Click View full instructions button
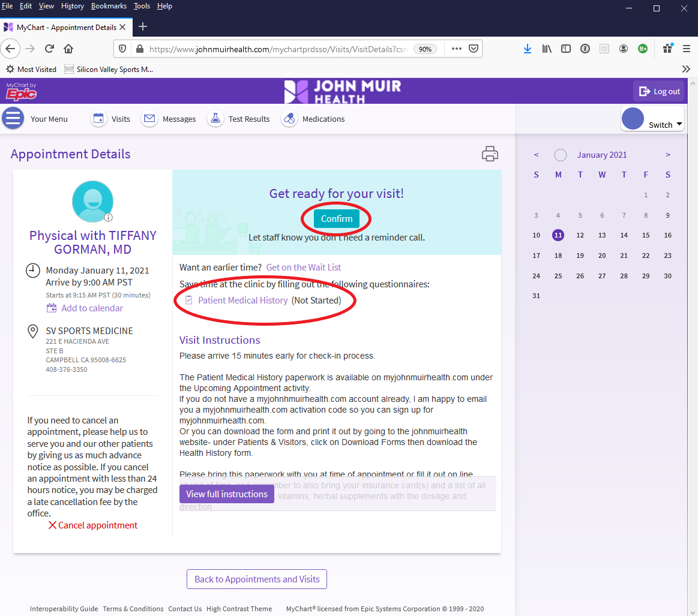 tap(227, 494)
